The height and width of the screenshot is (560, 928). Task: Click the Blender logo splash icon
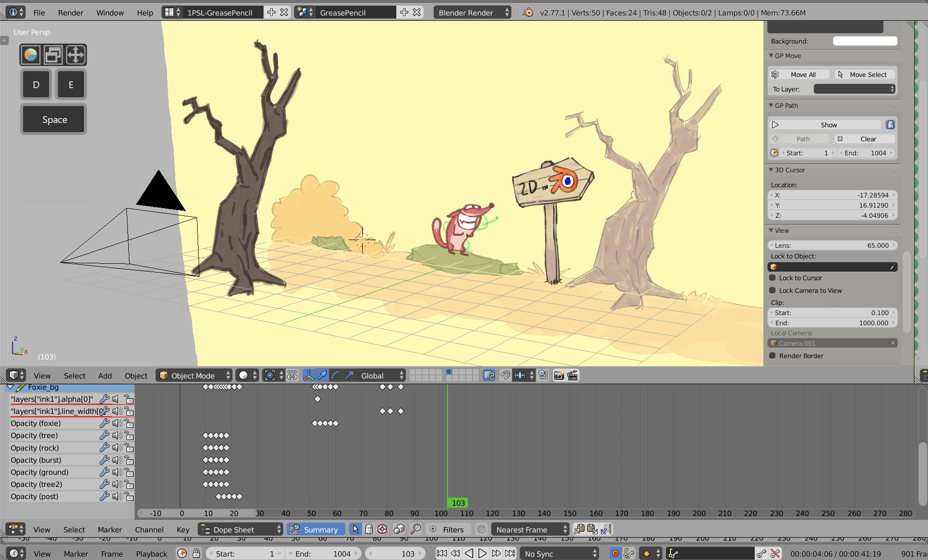(x=527, y=13)
